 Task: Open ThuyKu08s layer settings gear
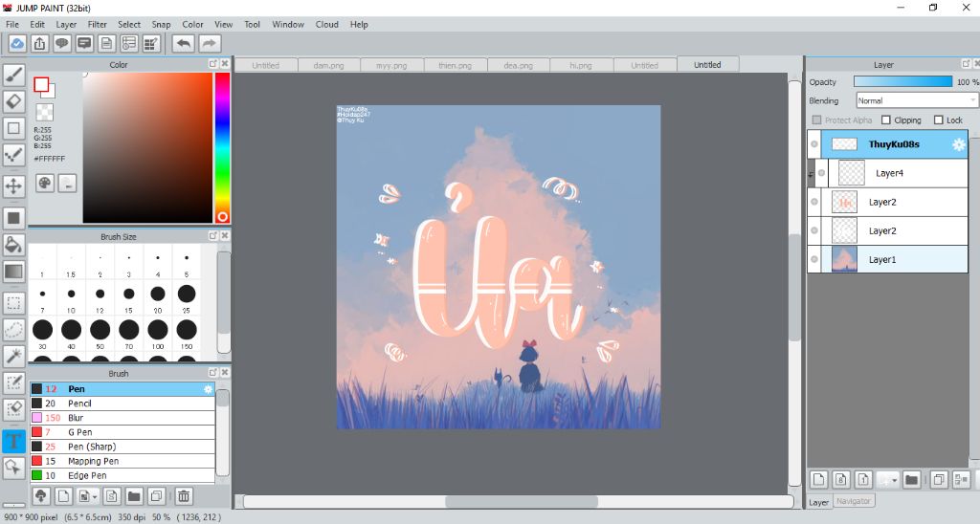(x=958, y=145)
